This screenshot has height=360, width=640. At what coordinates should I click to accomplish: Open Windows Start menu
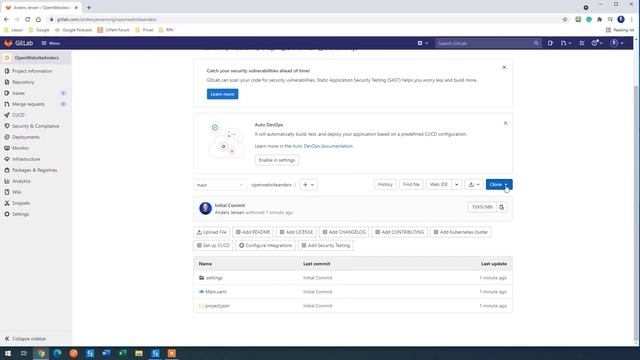click(8, 353)
